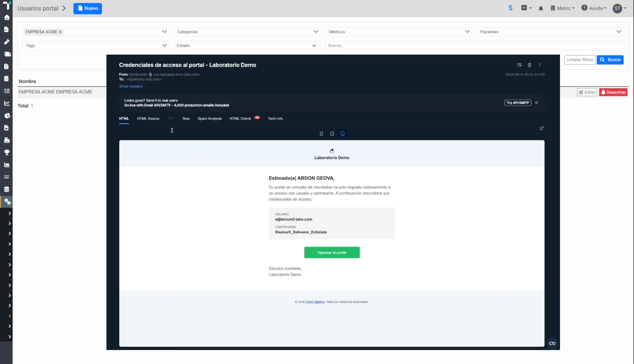Screen dimensions: 634x364
Task: Open the Orion Staging footer link
Action: tap(315, 302)
